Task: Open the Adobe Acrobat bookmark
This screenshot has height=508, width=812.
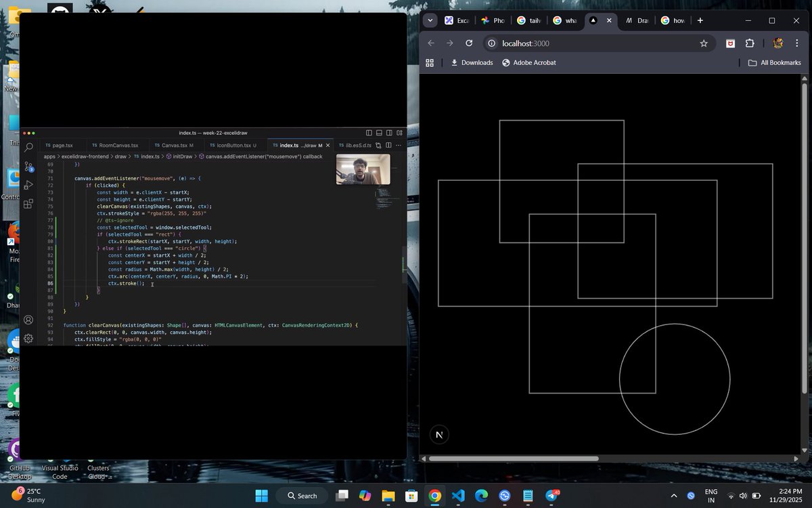Action: [x=529, y=62]
